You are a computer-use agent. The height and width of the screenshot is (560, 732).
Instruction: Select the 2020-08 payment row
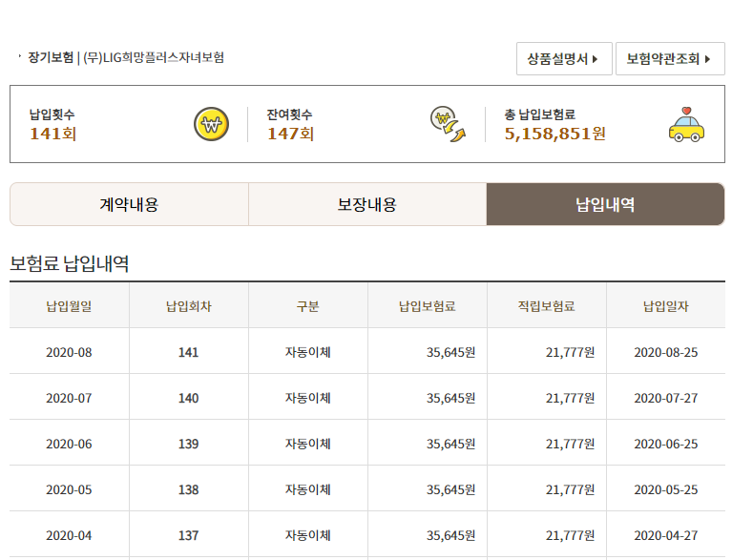tap(367, 352)
